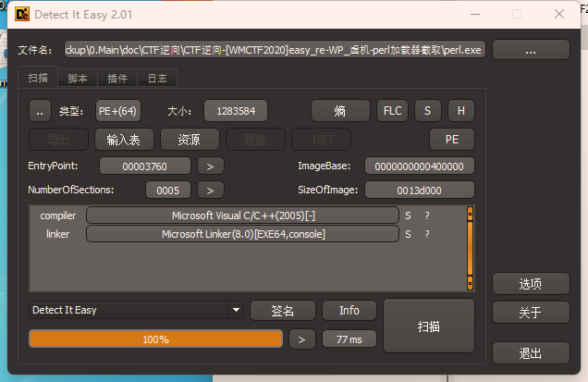Image resolution: width=588 pixels, height=382 pixels.
Task: Click the arrow next to NumberOfSections value
Action: pyautogui.click(x=211, y=191)
